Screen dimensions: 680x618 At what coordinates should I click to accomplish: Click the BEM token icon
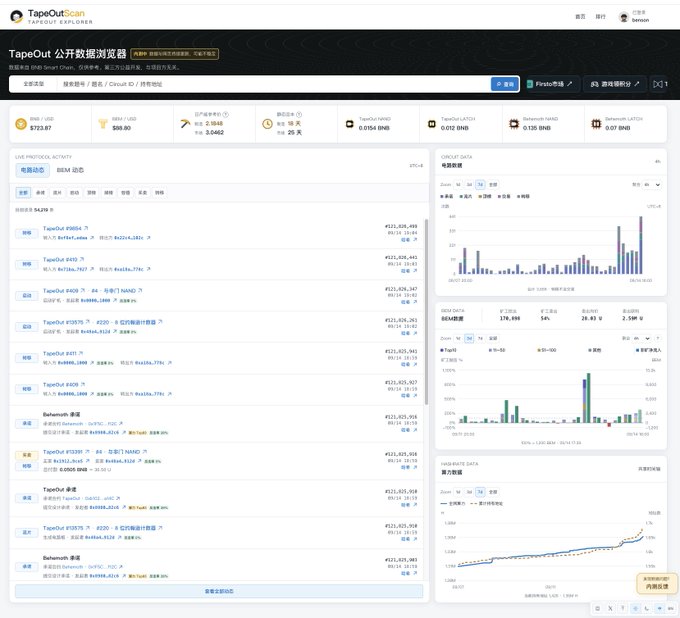tap(103, 124)
